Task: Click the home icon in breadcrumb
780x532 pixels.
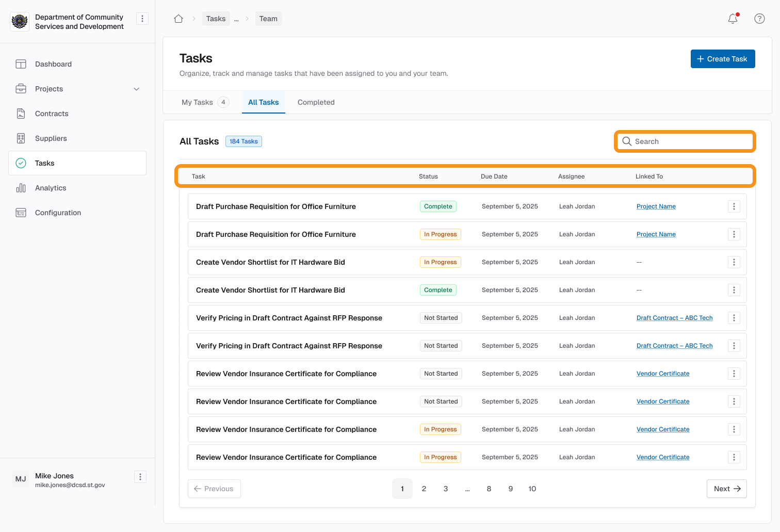Action: pyautogui.click(x=178, y=19)
